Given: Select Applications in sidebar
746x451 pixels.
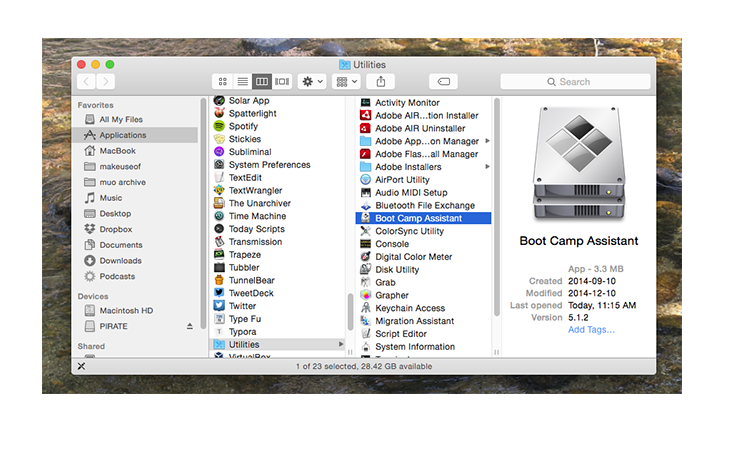Looking at the screenshot, I should point(123,135).
